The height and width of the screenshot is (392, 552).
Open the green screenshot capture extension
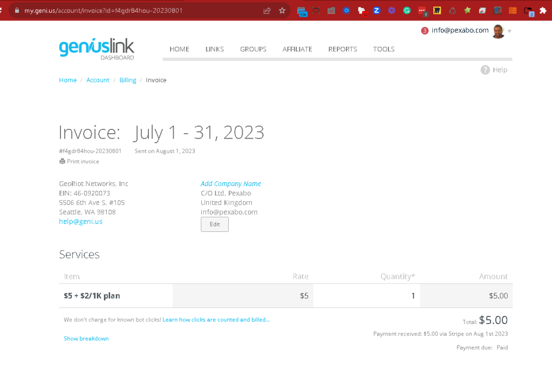316,11
